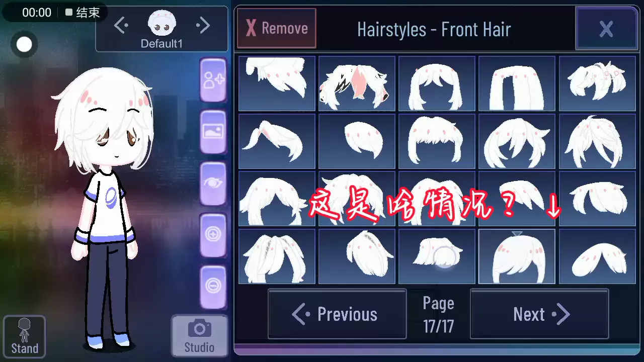Remove the current front hair
The image size is (644, 362).
[277, 28]
